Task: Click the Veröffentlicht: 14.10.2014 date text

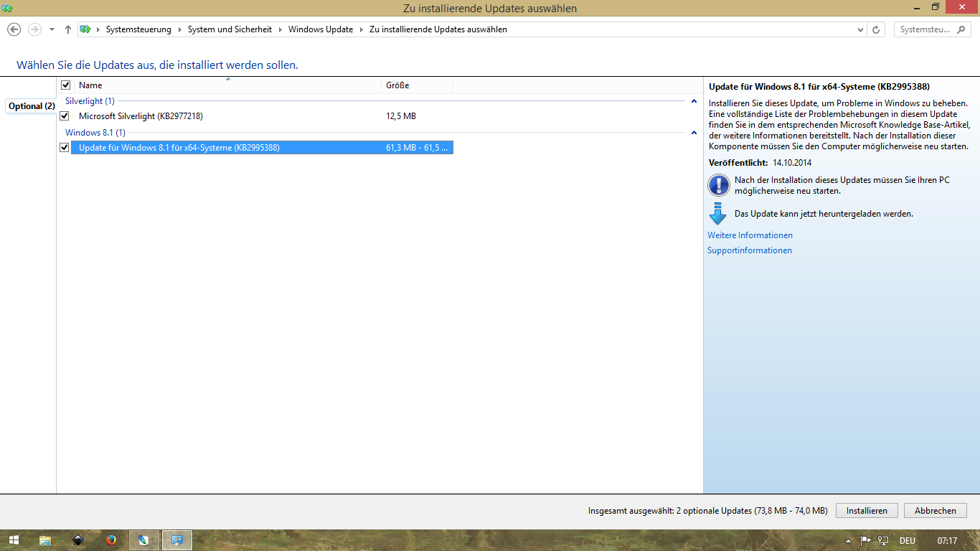Action: pos(762,163)
